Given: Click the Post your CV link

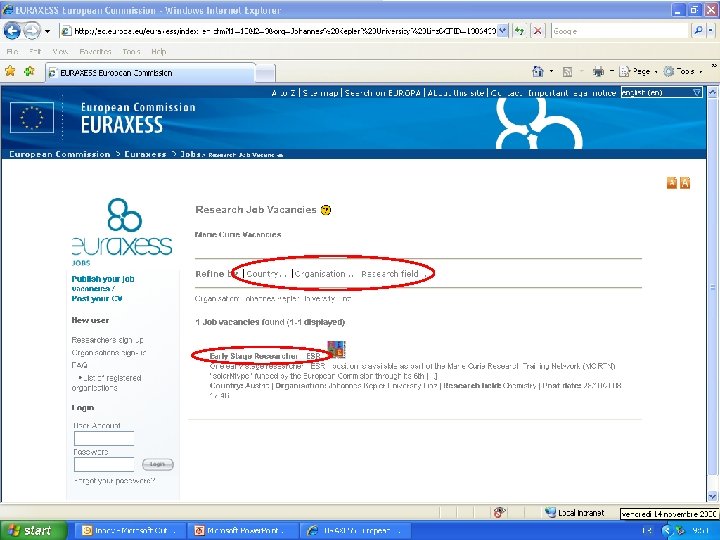Looking at the screenshot, I should point(97,298).
